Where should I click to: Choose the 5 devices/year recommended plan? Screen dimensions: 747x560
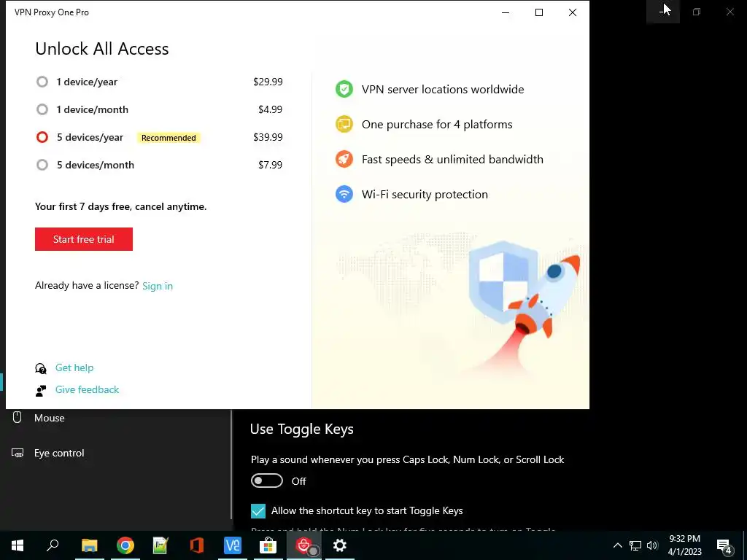[42, 137]
